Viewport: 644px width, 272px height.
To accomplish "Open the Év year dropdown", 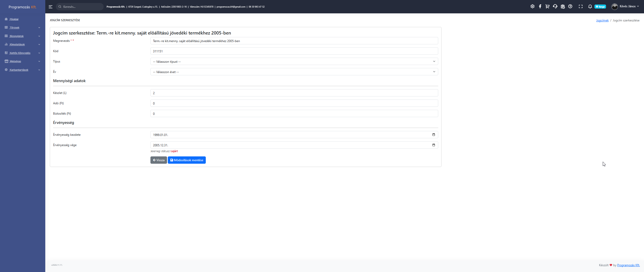I will (x=294, y=72).
